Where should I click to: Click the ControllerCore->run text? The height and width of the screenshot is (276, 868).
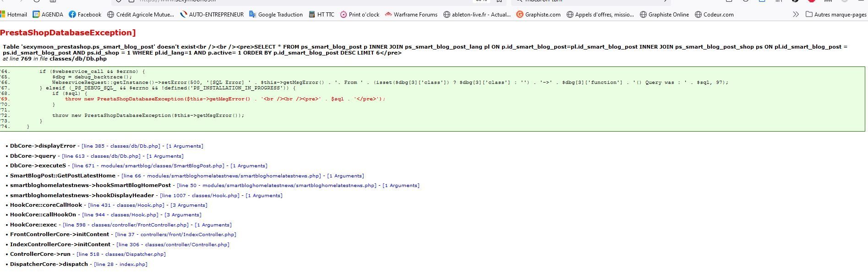pos(40,254)
